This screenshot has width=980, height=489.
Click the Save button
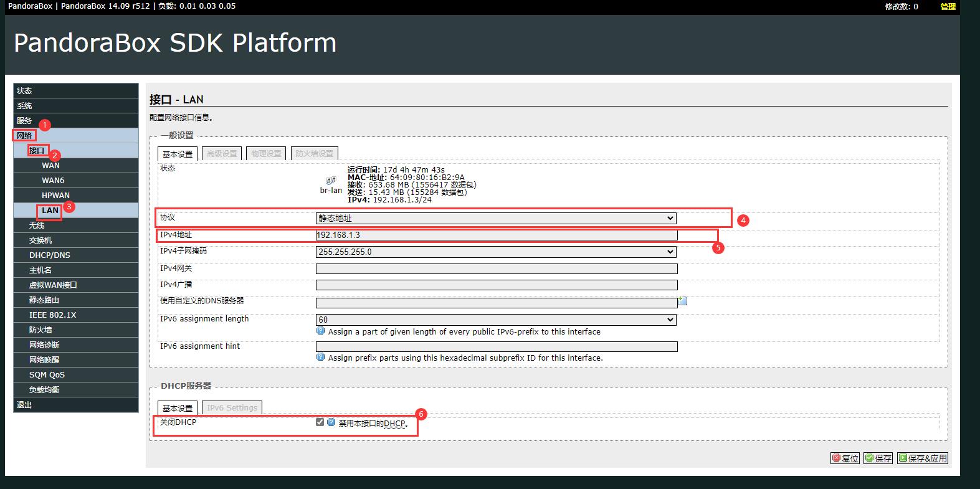click(878, 458)
